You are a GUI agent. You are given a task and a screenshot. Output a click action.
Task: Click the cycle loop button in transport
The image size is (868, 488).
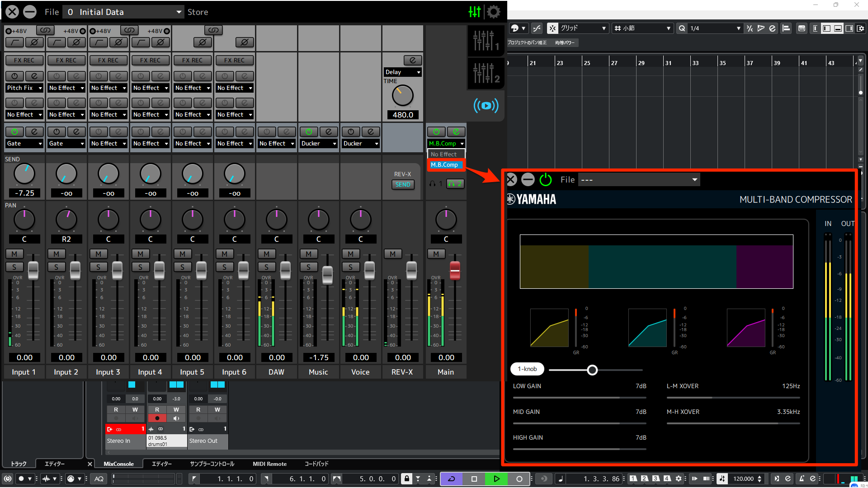(451, 479)
